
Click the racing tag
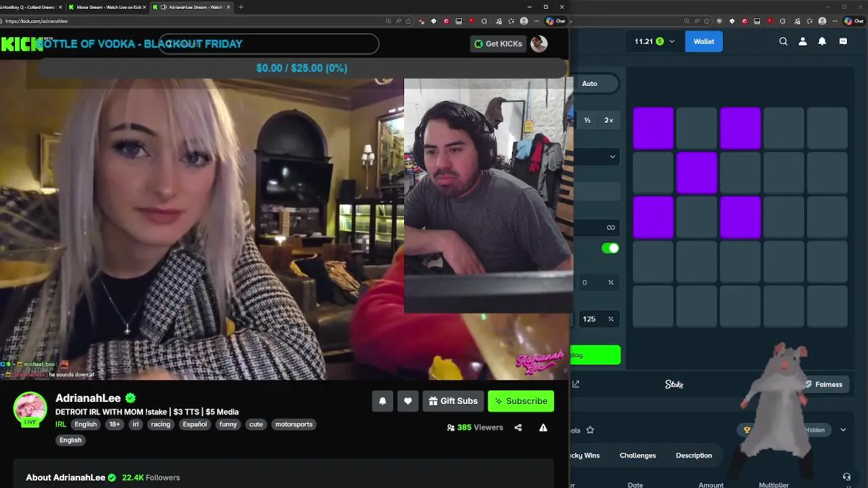pyautogui.click(x=161, y=424)
